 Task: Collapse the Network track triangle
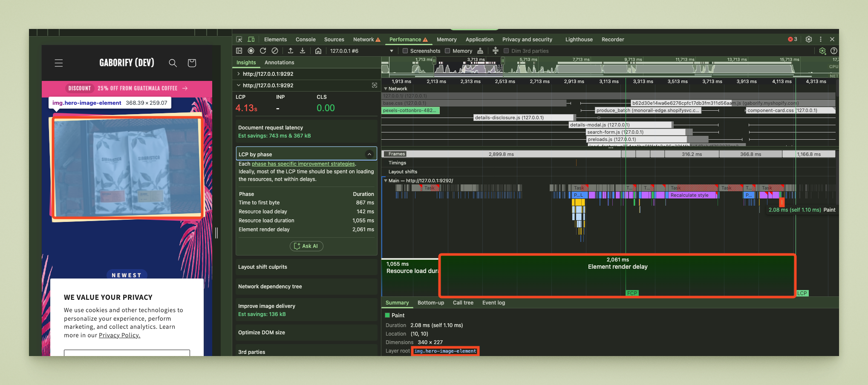386,89
